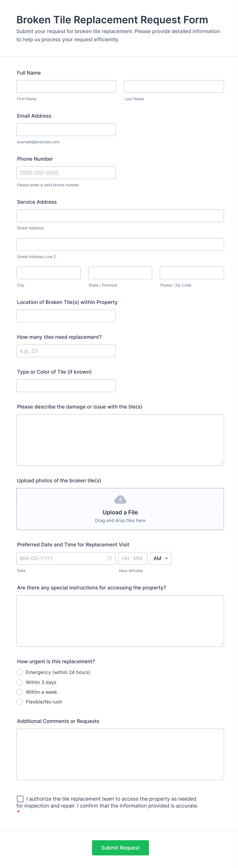
Task: Click the tiles quantity field showing e.g., 23
Action: coord(66,350)
